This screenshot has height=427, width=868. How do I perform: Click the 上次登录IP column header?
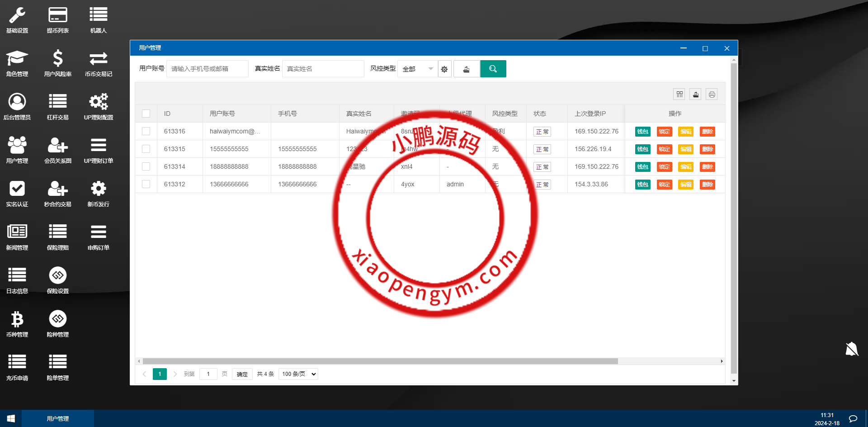[590, 114]
